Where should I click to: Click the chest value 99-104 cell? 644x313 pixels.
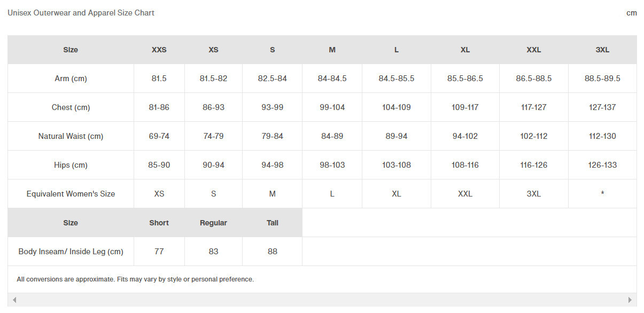pyautogui.click(x=332, y=107)
